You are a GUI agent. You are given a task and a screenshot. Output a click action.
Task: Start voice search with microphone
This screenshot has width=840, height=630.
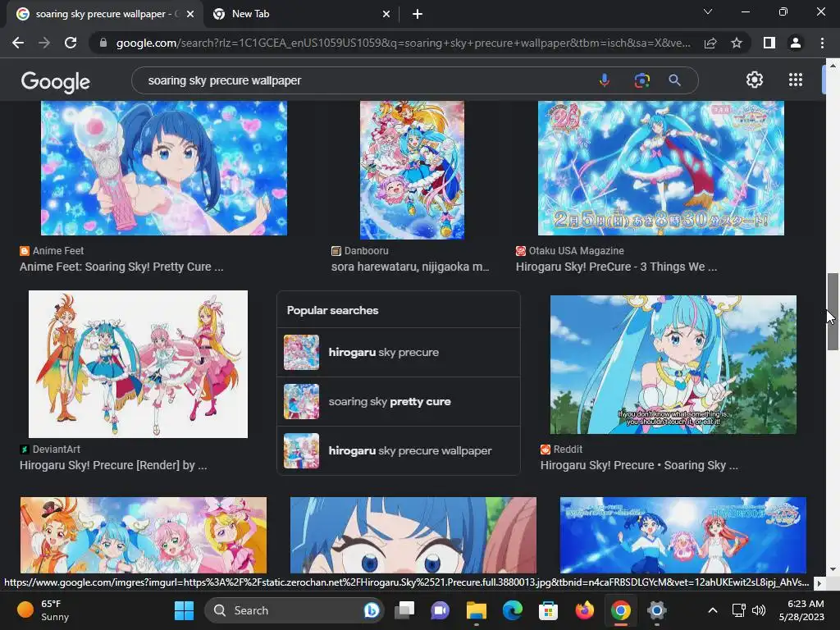coord(605,80)
